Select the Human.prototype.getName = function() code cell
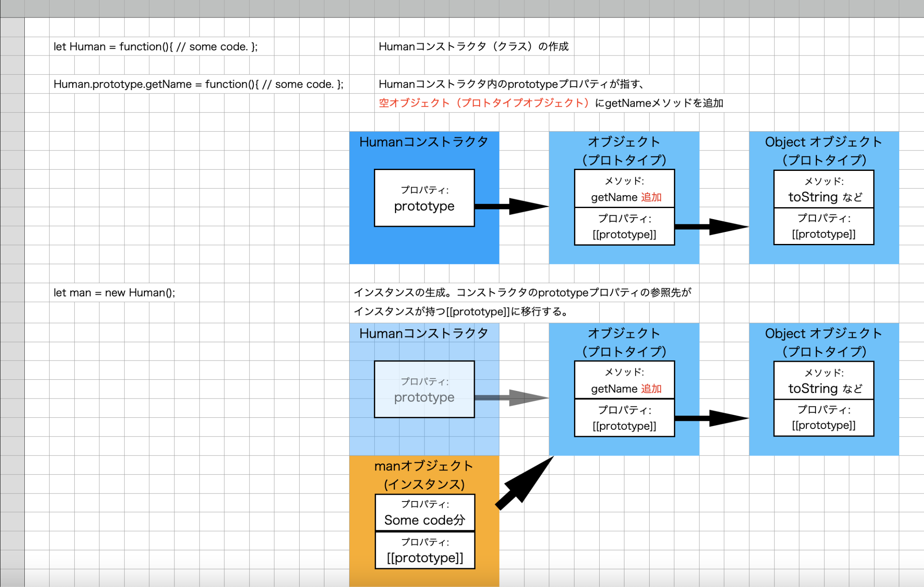The image size is (924, 587). (x=199, y=84)
